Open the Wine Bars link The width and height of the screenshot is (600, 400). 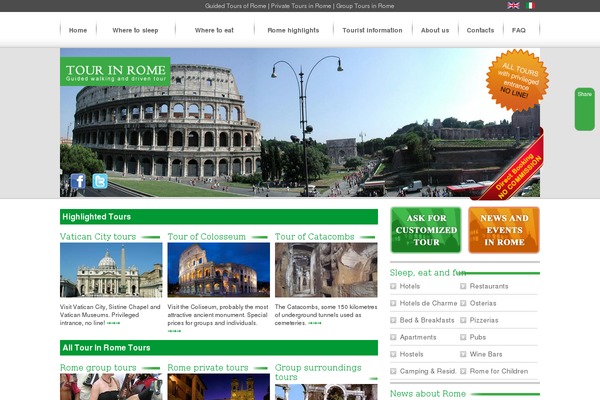486,354
